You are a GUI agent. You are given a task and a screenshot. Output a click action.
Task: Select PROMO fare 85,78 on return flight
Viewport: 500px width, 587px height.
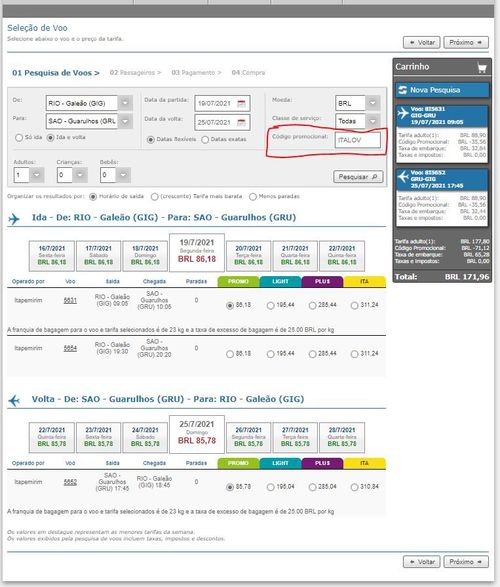pyautogui.click(x=230, y=487)
